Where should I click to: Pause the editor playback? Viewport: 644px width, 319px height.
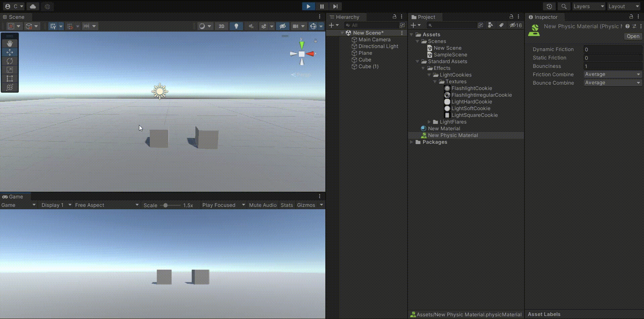click(322, 6)
